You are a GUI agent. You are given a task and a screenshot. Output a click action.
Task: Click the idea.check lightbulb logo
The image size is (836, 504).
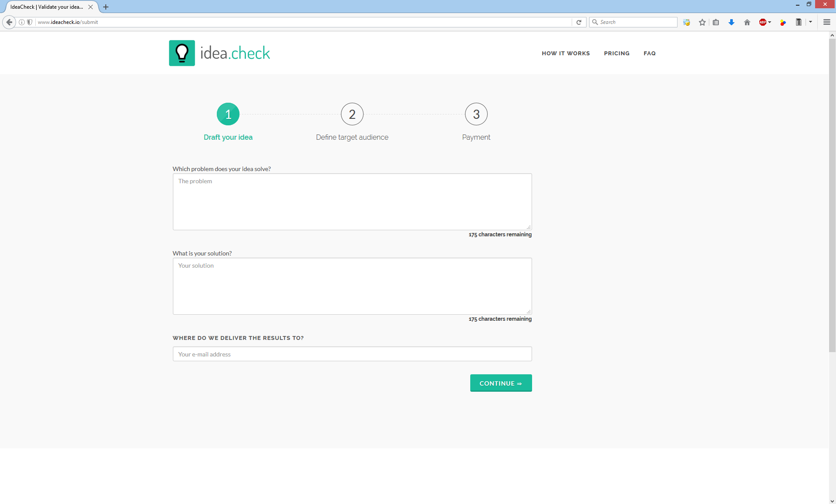pos(182,53)
